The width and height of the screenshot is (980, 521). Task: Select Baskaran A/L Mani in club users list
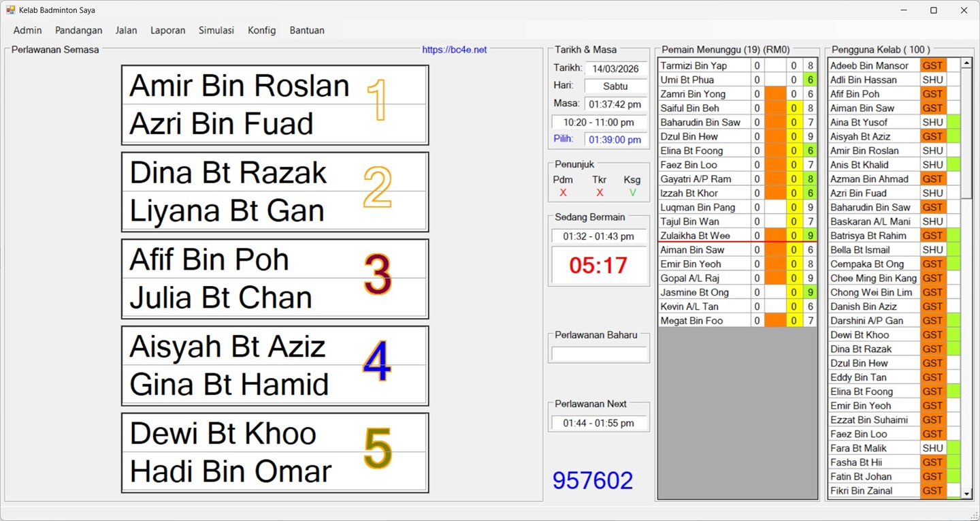[874, 221]
